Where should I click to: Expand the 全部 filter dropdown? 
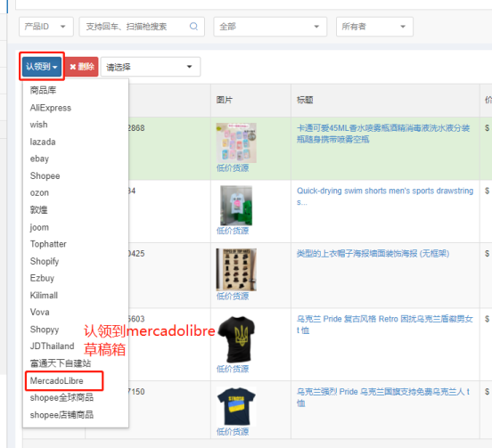pos(270,27)
